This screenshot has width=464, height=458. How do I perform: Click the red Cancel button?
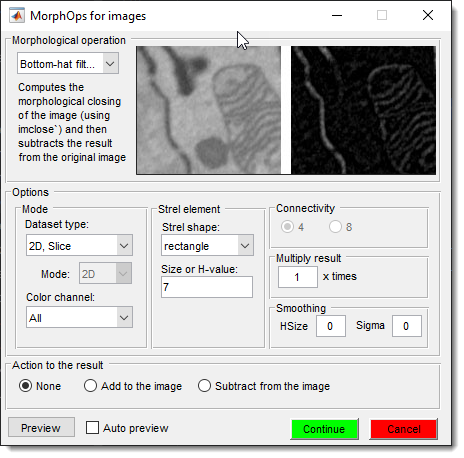click(x=404, y=429)
